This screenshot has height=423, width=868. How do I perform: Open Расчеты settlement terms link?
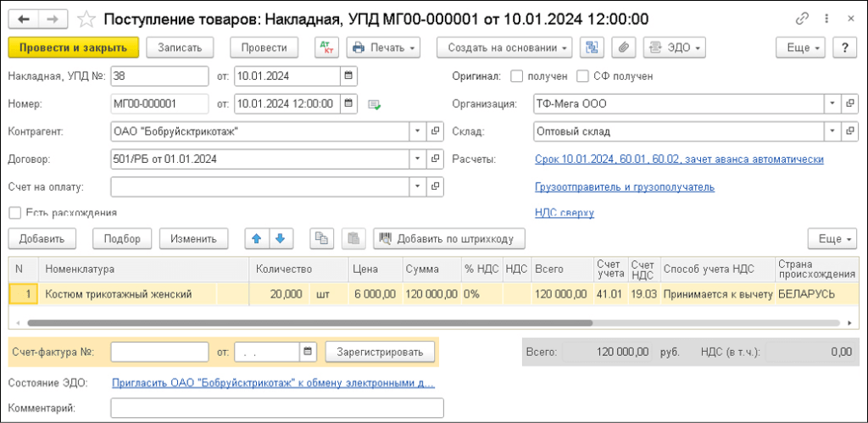tap(679, 159)
